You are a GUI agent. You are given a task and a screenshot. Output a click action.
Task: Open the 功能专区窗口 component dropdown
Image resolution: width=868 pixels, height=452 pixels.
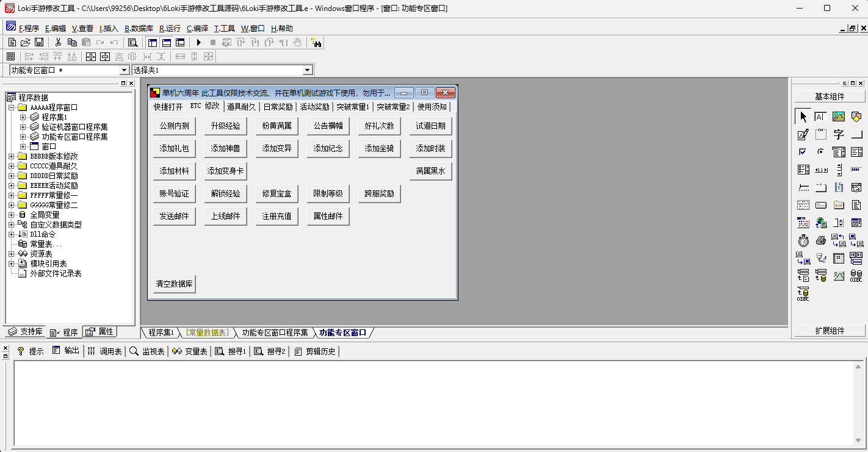(x=125, y=70)
